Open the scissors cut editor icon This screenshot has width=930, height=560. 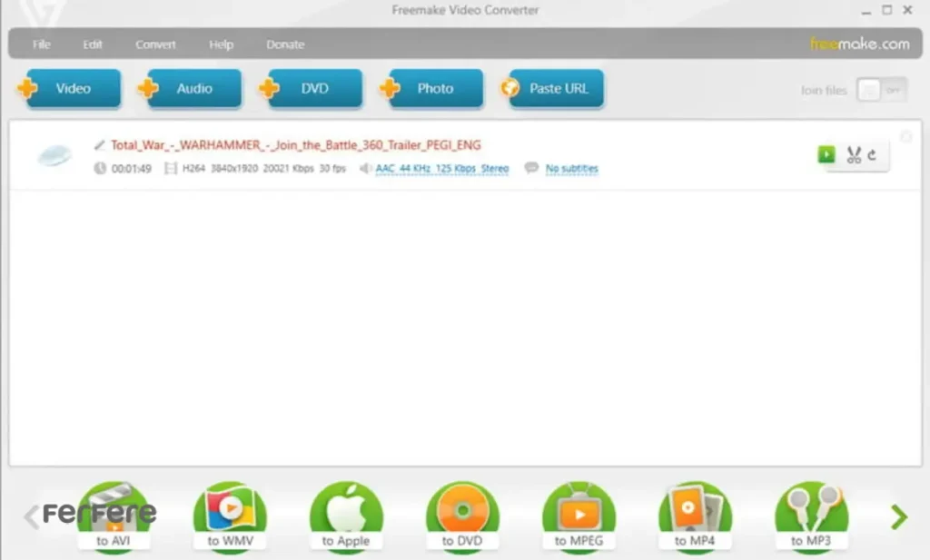coord(854,155)
